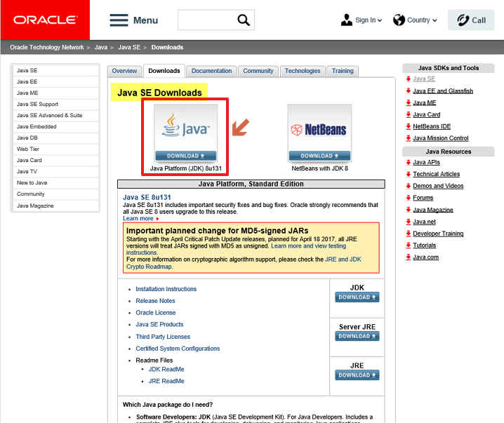This screenshot has height=423, width=504.
Task: Open Learn more and view testing link
Action: [309, 246]
